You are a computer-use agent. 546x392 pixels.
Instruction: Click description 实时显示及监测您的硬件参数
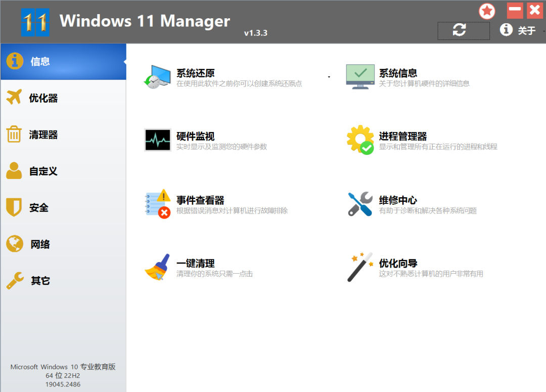[x=221, y=147]
